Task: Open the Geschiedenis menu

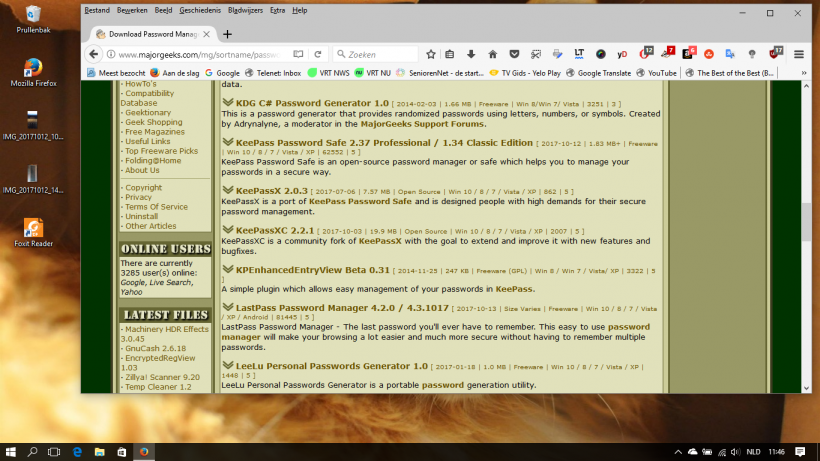Action: click(200, 10)
